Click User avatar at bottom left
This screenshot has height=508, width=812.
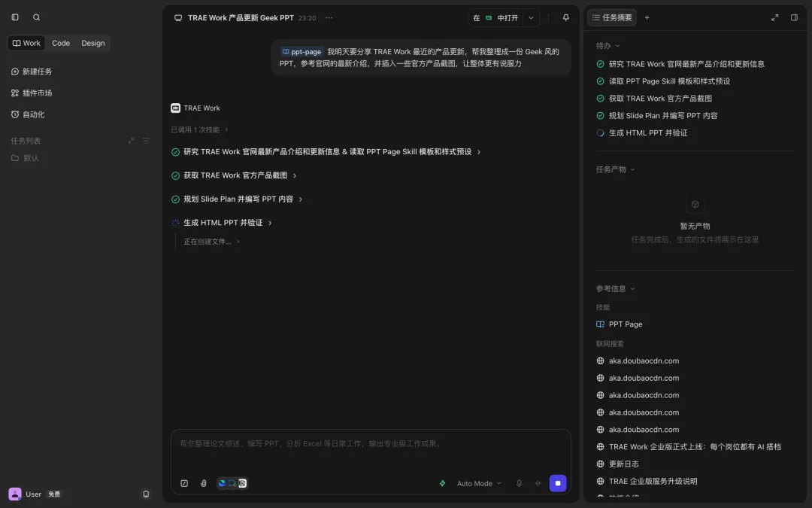15,494
